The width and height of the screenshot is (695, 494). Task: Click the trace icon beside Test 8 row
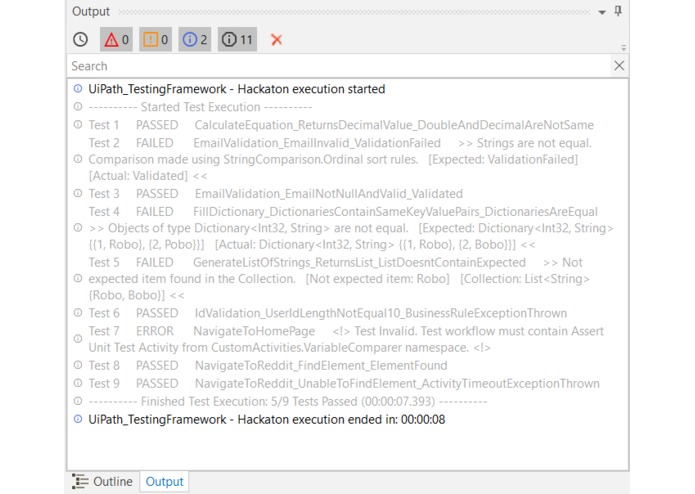click(78, 365)
